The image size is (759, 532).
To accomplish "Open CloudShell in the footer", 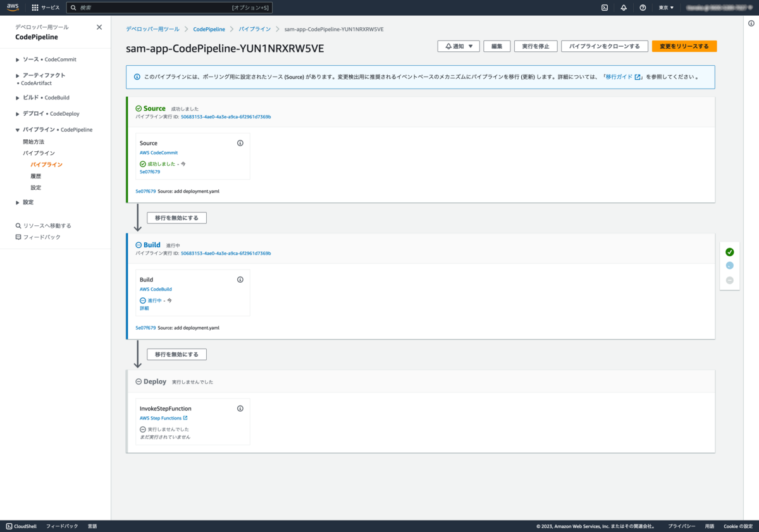I will (x=21, y=526).
